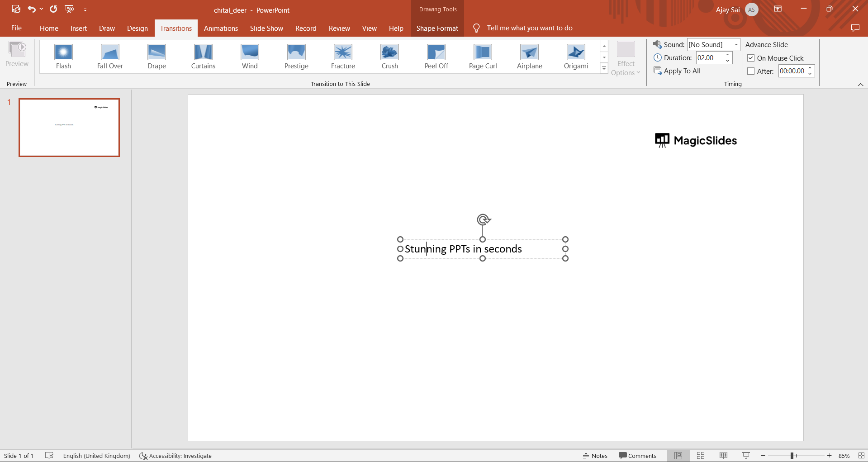This screenshot has height=462, width=868.
Task: Open the Design tab
Action: tap(138, 28)
